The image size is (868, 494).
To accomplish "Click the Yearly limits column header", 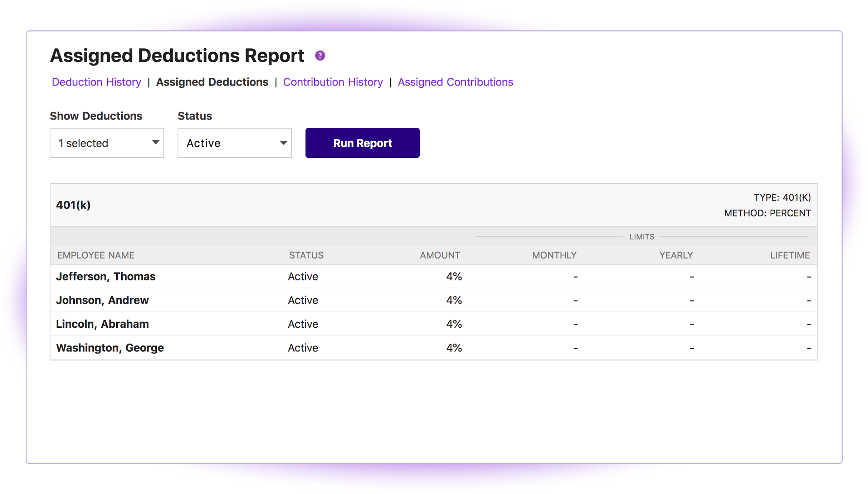I will 676,255.
